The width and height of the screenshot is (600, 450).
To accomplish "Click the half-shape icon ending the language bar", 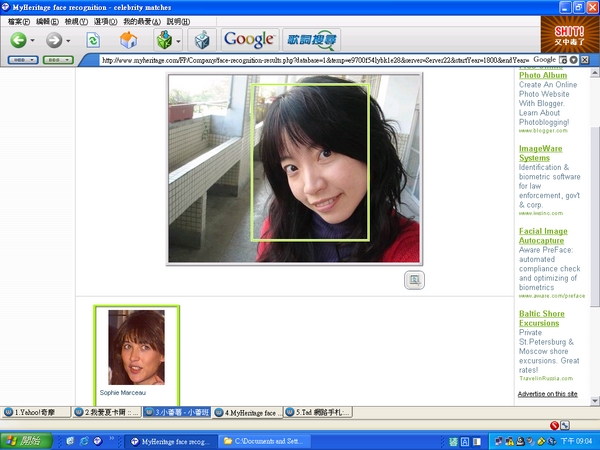I will pos(477,442).
